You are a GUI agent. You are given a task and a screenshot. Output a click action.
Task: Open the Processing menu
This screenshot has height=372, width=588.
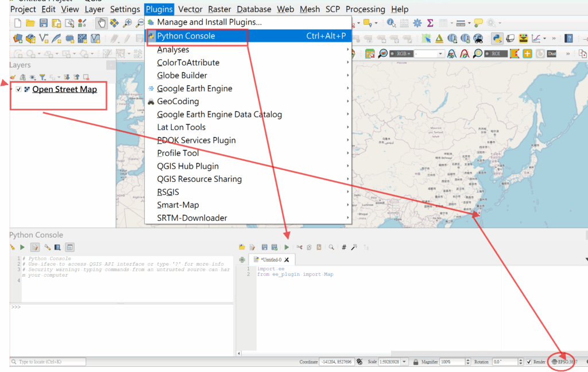pyautogui.click(x=365, y=9)
